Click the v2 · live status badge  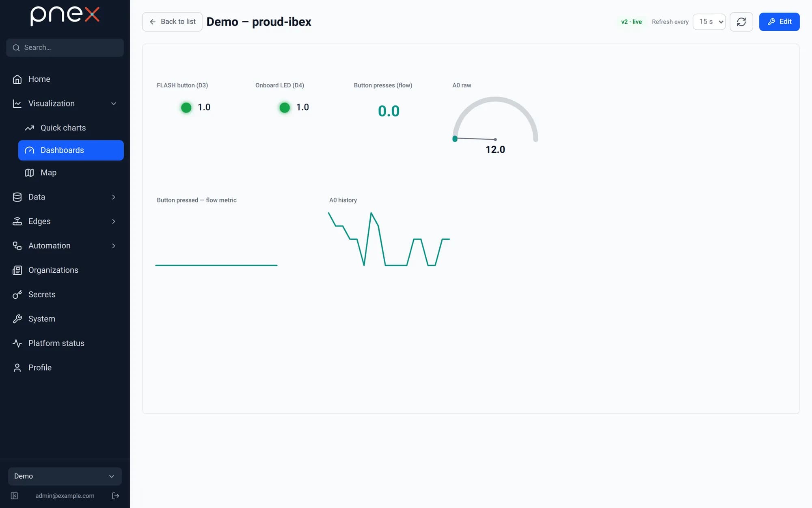[x=631, y=22]
